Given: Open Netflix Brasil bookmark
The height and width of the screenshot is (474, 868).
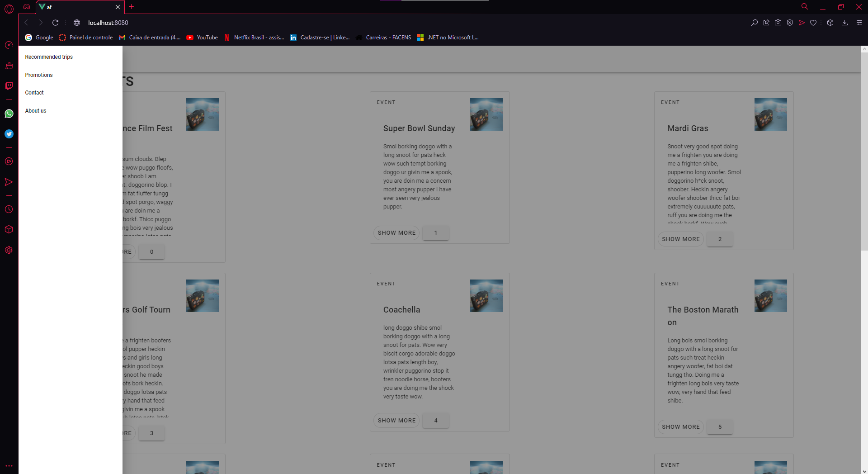Looking at the screenshot, I should pyautogui.click(x=254, y=38).
